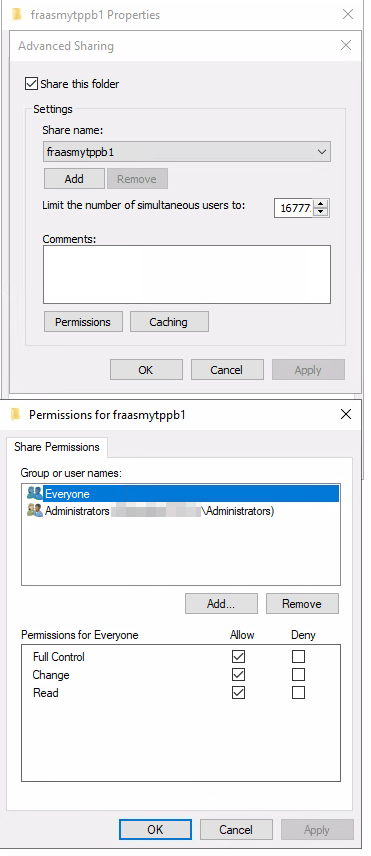Decrease the simultaneous users limit
Viewport: 371px width, 856px height.
(x=321, y=212)
